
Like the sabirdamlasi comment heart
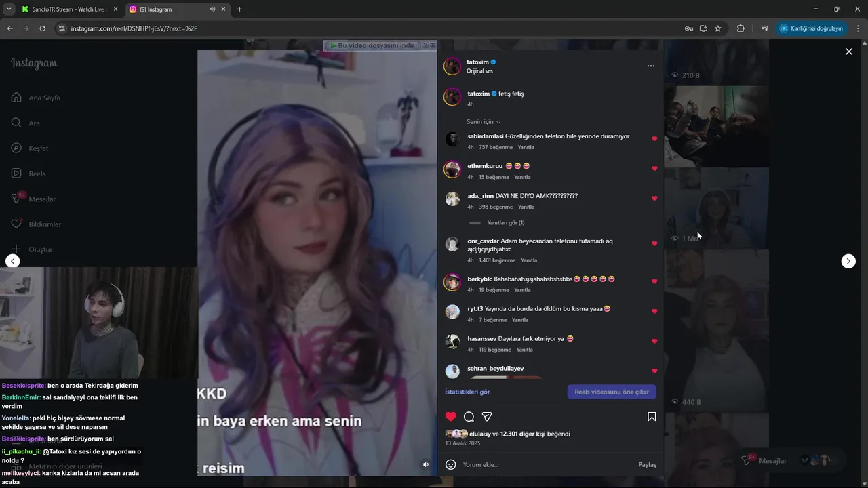click(654, 138)
